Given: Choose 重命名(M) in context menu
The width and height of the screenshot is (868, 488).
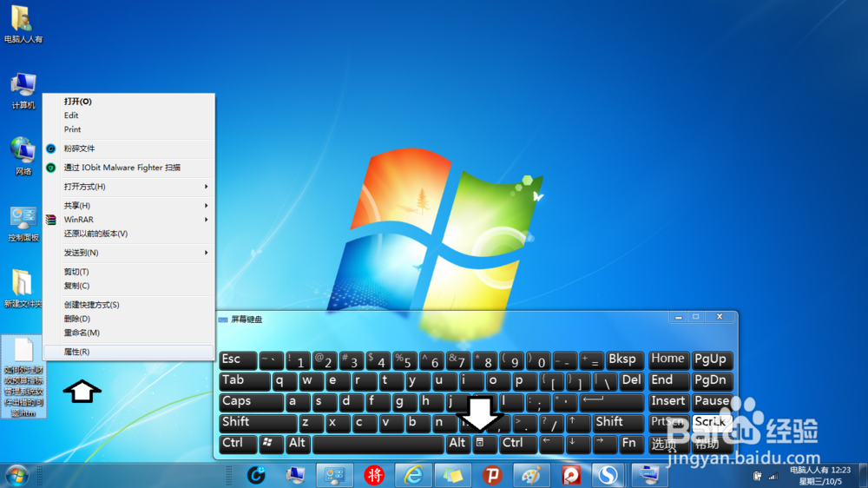Looking at the screenshot, I should point(128,333).
